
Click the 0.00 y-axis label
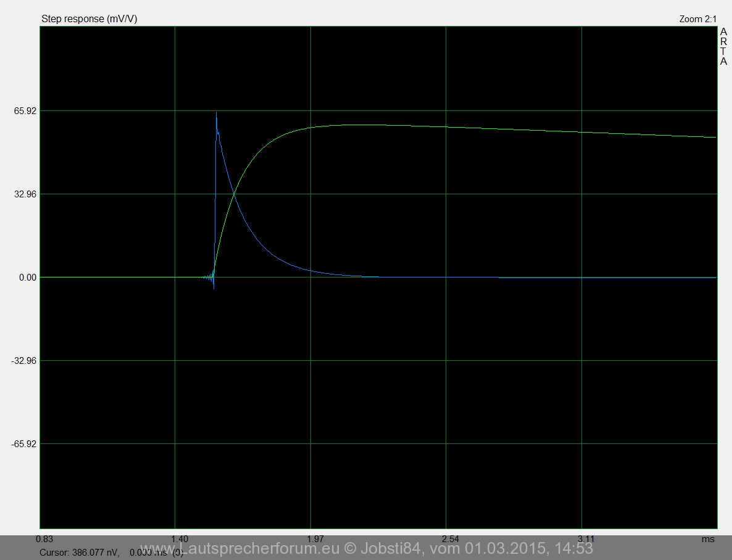pyautogui.click(x=27, y=278)
